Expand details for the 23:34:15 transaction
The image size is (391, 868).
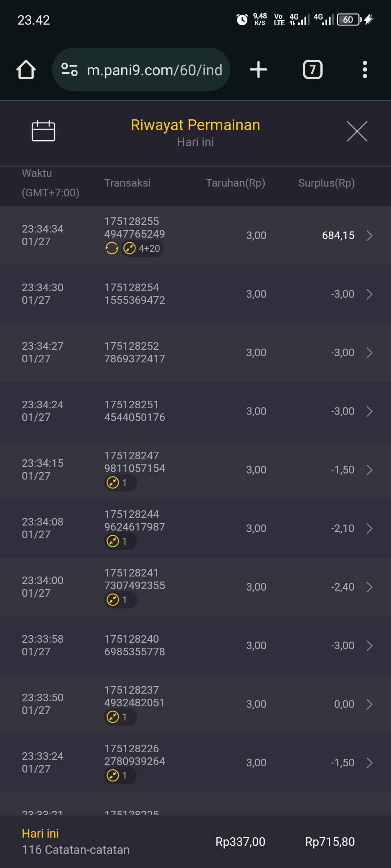[x=369, y=470]
